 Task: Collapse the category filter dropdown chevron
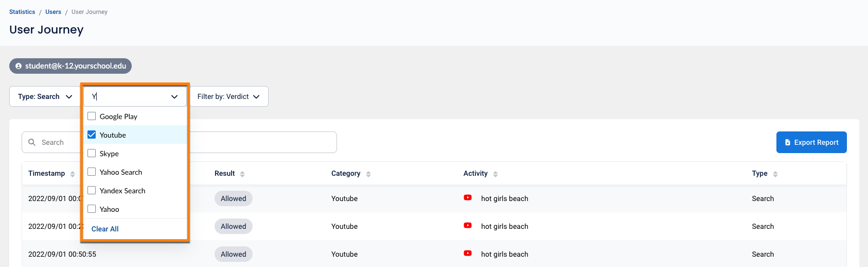pyautogui.click(x=174, y=96)
